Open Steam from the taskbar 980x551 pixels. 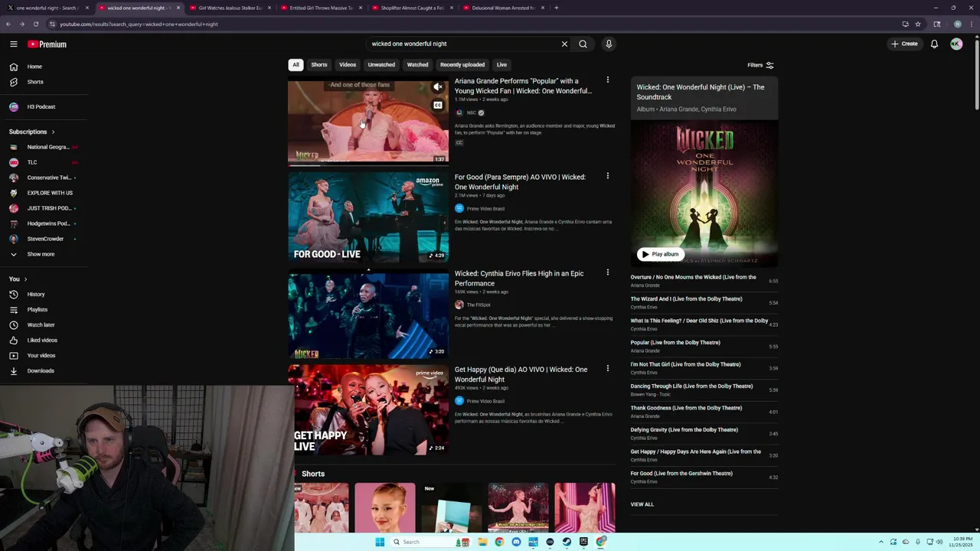(x=567, y=542)
